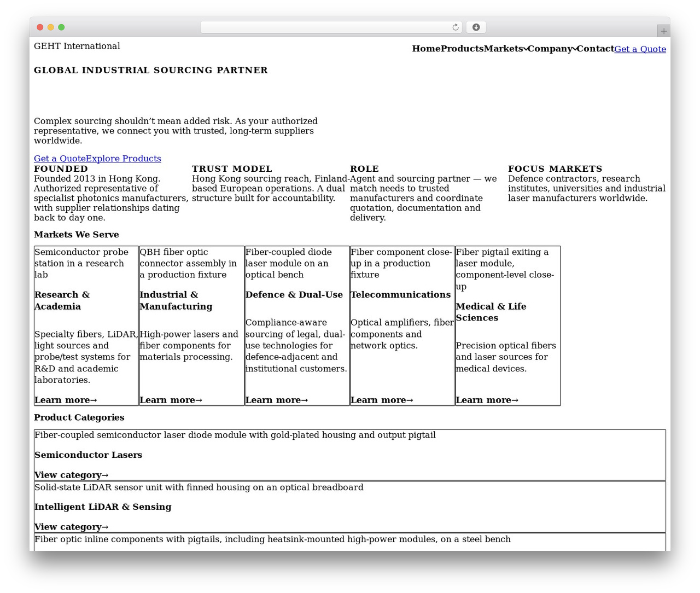Click Learn more under Defence & Dual-Use
700x593 pixels.
click(276, 400)
